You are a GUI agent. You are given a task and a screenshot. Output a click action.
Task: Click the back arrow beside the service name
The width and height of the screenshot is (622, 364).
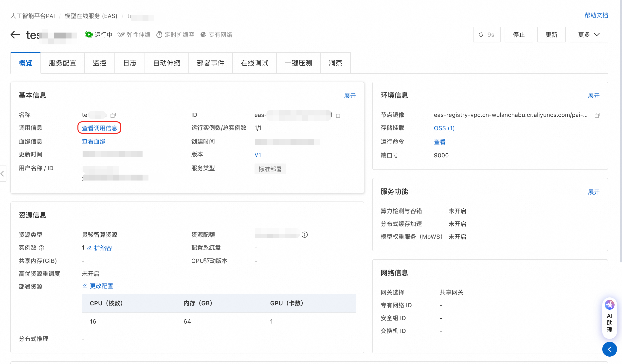point(15,35)
